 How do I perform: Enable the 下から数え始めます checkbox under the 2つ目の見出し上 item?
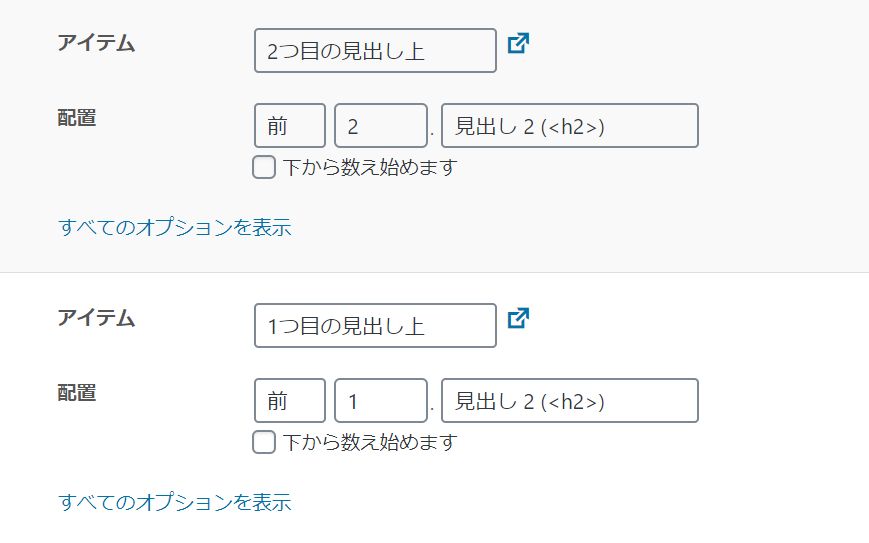tap(264, 167)
